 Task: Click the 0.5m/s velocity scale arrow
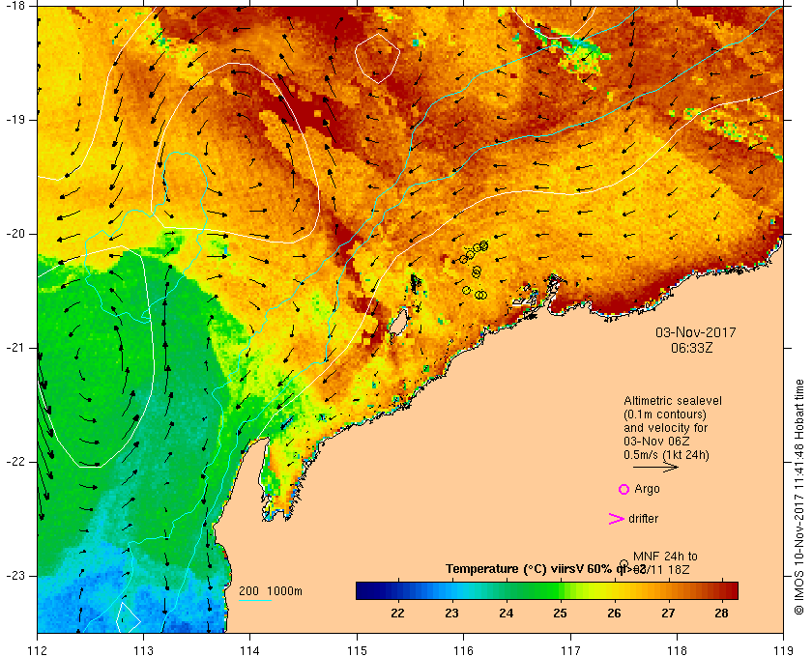(655, 467)
